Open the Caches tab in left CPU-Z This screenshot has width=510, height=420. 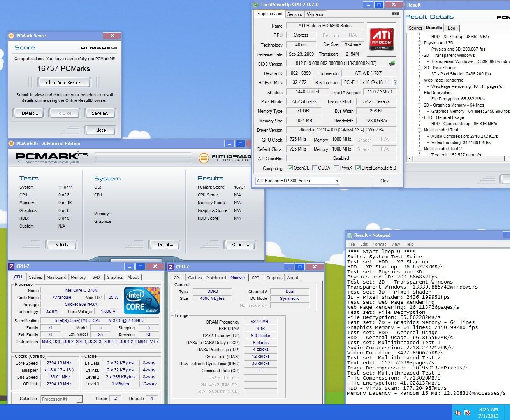[x=35, y=277]
